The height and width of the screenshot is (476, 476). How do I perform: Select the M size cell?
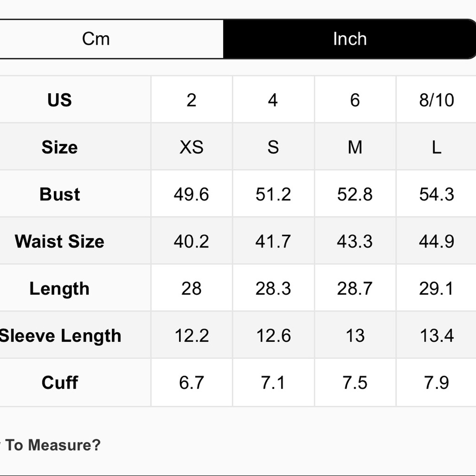click(355, 147)
